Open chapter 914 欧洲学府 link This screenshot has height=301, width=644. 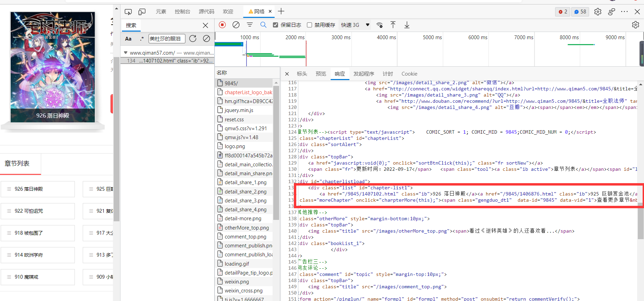click(x=38, y=255)
